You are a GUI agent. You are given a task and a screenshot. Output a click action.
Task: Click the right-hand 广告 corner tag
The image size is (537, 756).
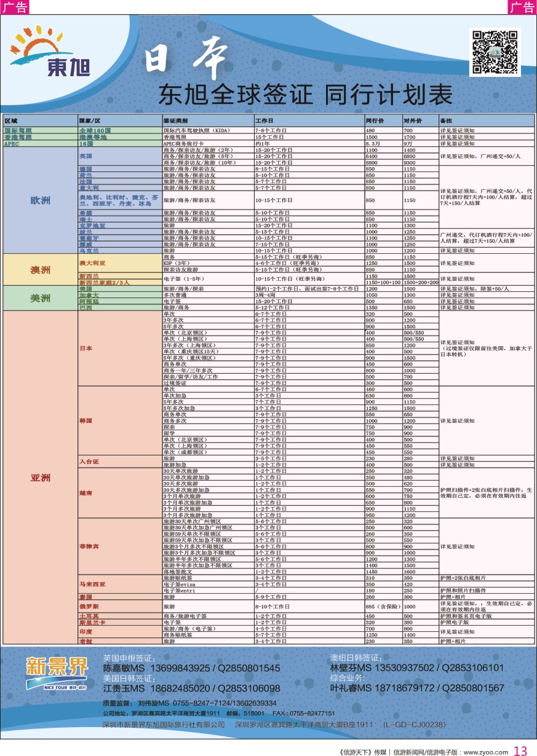[x=522, y=7]
